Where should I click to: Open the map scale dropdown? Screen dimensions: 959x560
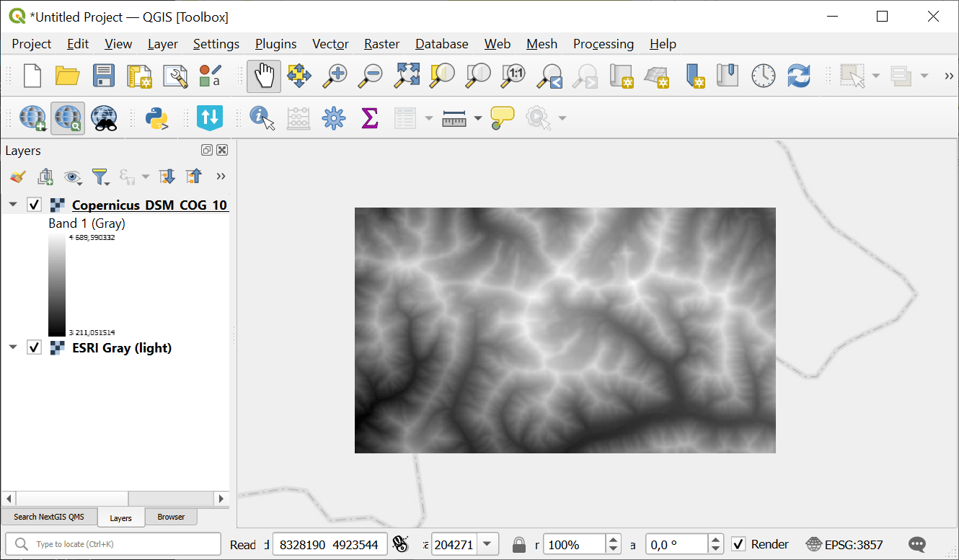pos(488,544)
